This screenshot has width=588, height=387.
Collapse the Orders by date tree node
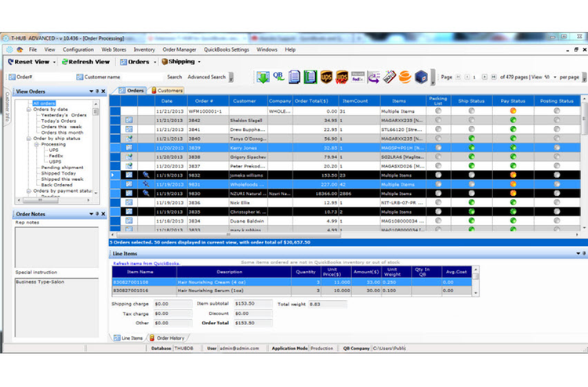29,110
